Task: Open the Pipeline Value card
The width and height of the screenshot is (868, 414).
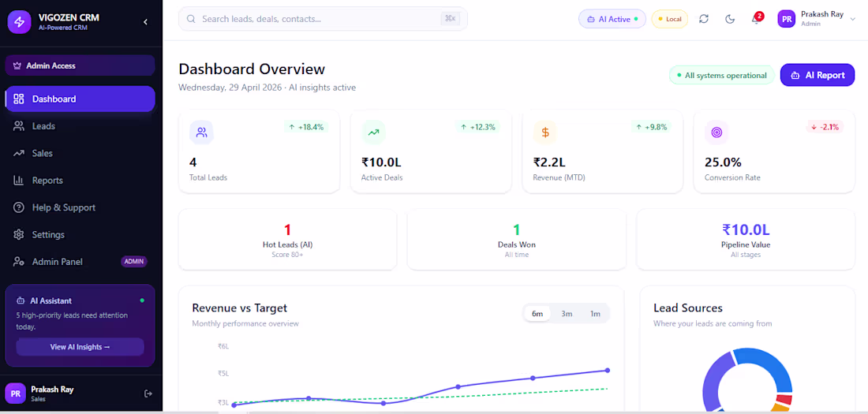Action: pos(746,240)
